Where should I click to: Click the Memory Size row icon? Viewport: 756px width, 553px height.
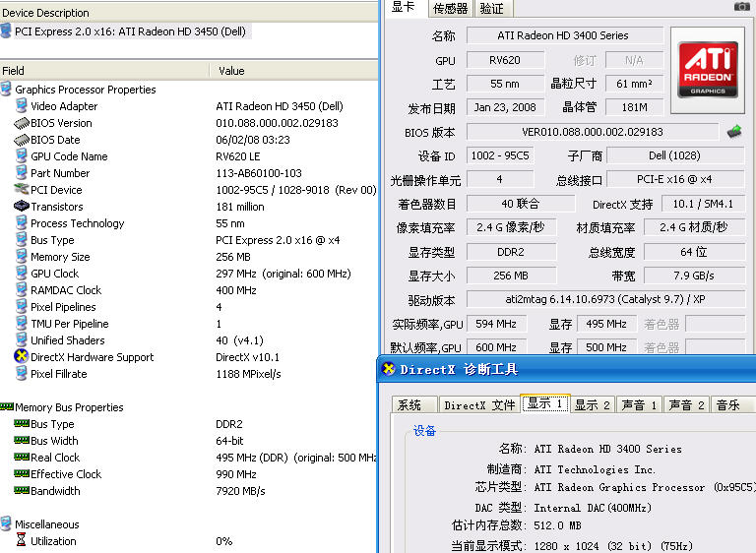(22, 256)
